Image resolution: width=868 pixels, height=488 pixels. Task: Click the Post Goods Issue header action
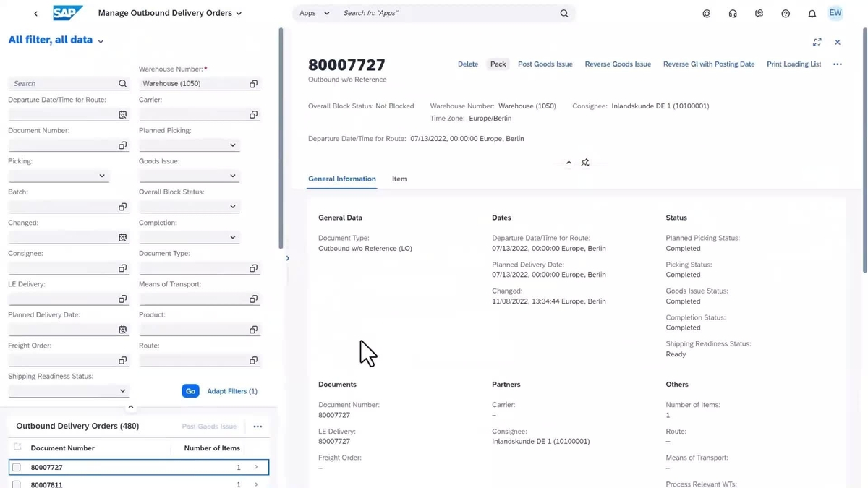tap(545, 64)
